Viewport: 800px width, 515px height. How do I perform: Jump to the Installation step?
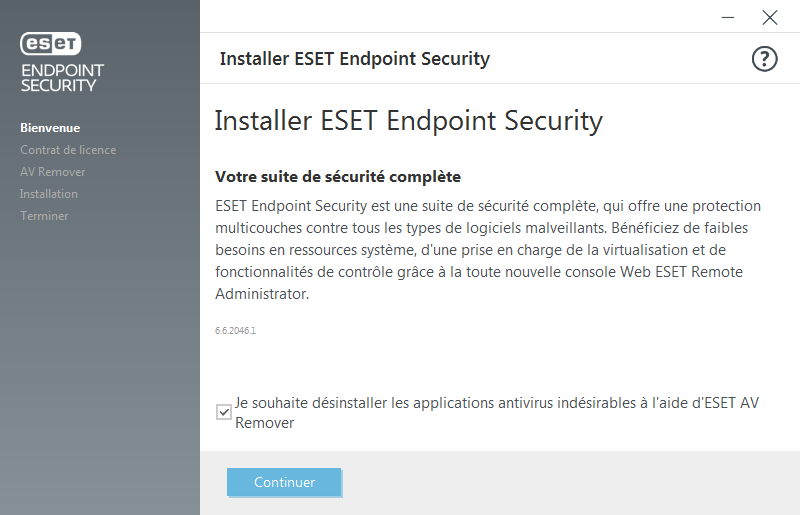(49, 194)
